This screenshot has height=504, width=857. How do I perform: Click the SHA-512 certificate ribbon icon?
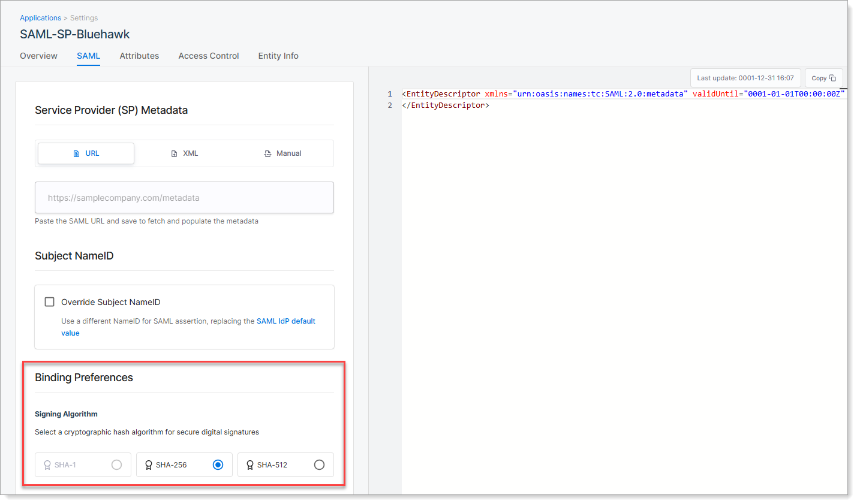250,465
